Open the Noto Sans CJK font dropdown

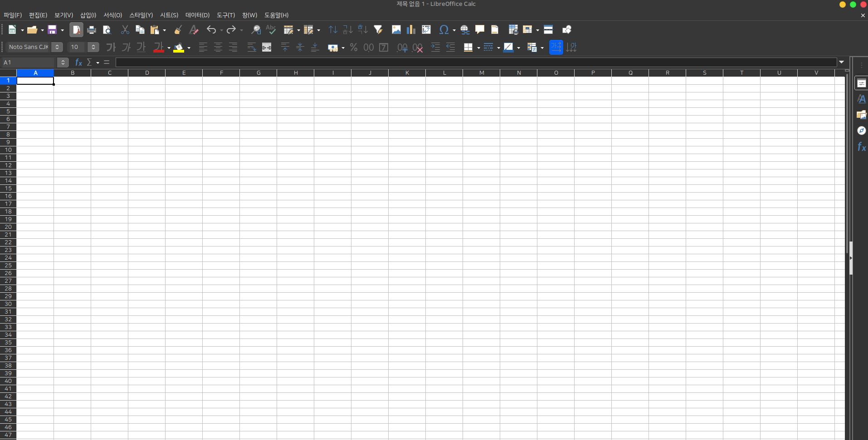57,47
